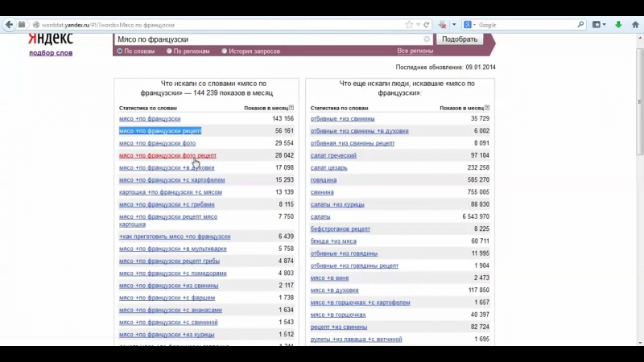The height and width of the screenshot is (362, 644).
Task: Open 'салат цезарь' link
Action: (x=329, y=168)
